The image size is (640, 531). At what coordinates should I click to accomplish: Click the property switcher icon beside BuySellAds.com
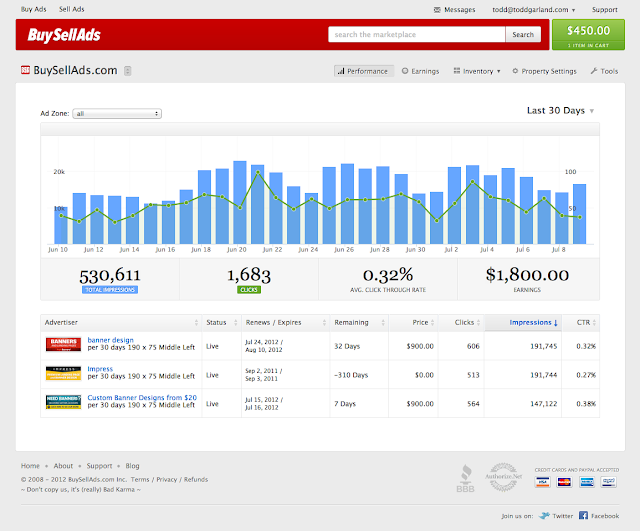point(128,71)
